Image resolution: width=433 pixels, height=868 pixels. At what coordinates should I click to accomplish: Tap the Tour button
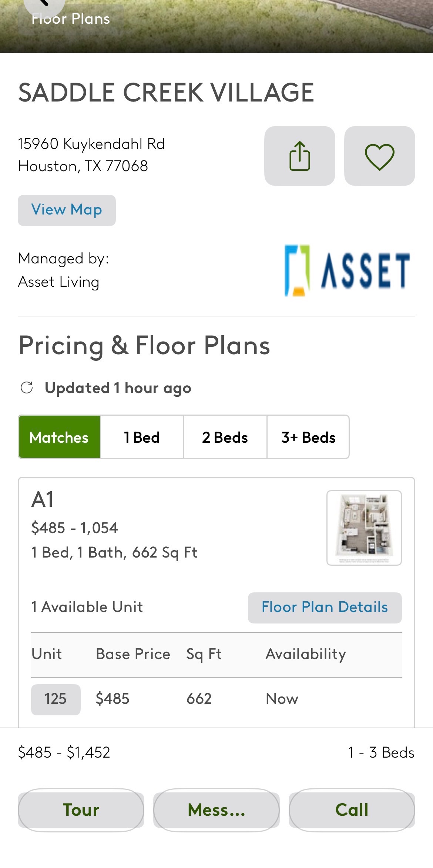[81, 810]
